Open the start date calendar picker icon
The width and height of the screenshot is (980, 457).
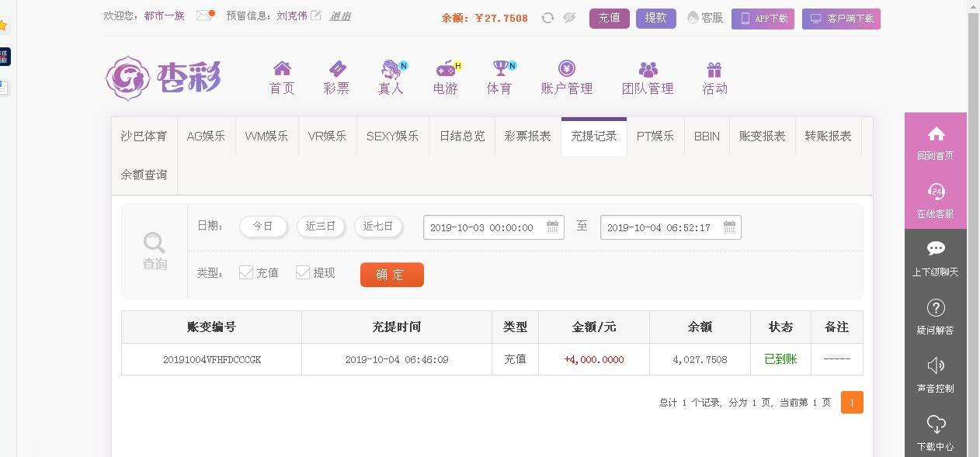pos(552,227)
